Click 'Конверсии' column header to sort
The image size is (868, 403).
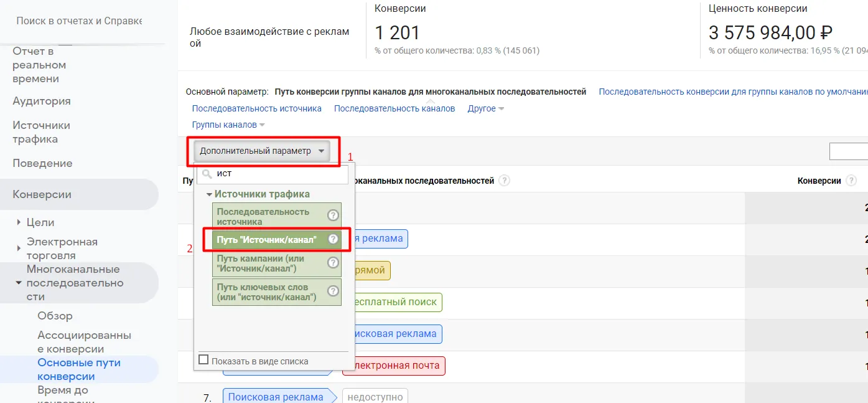click(x=819, y=181)
